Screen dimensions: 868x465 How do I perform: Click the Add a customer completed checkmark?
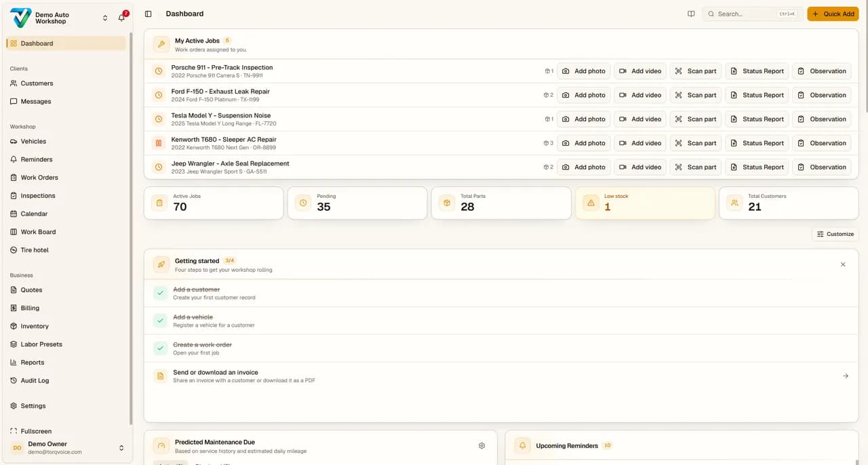click(160, 293)
